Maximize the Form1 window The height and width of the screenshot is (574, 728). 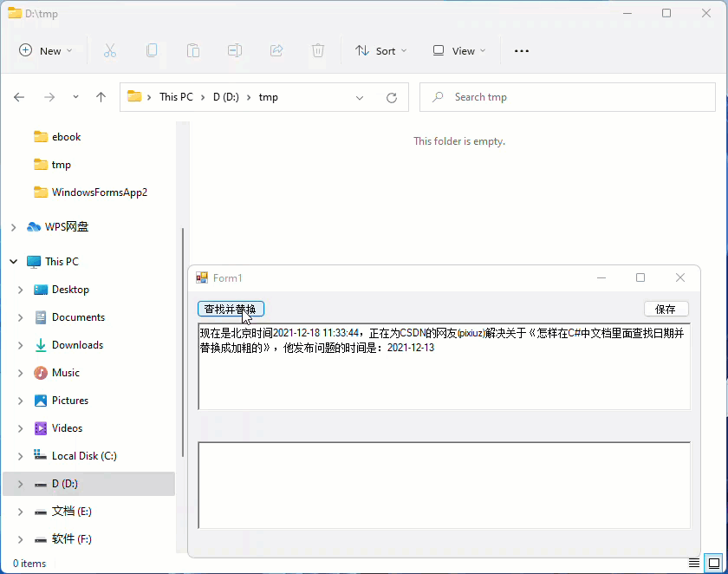click(640, 277)
